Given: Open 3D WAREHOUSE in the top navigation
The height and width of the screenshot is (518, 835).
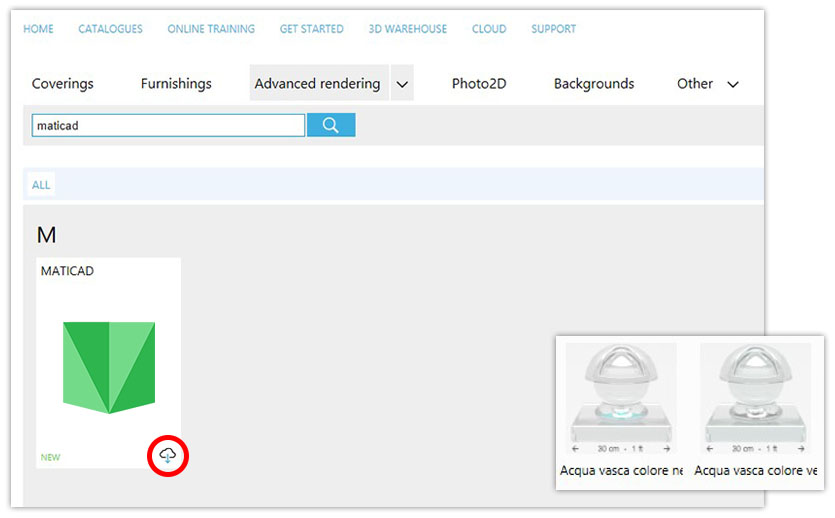Looking at the screenshot, I should pos(407,29).
